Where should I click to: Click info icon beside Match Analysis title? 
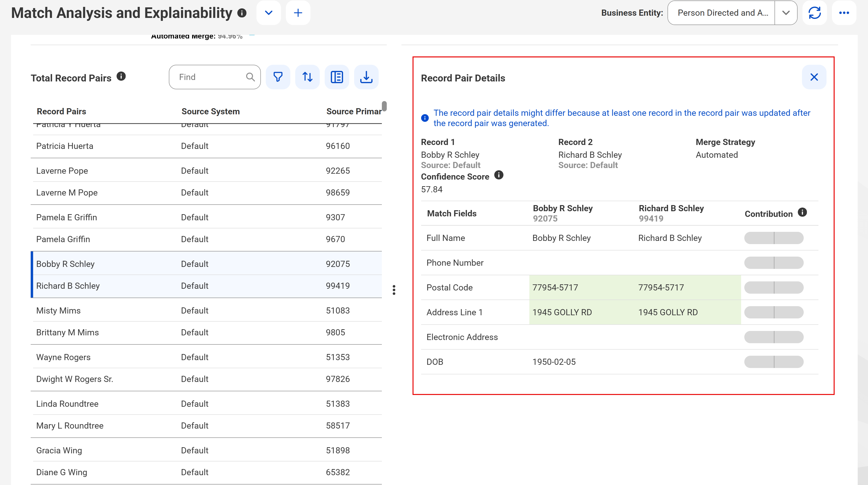[x=242, y=13]
